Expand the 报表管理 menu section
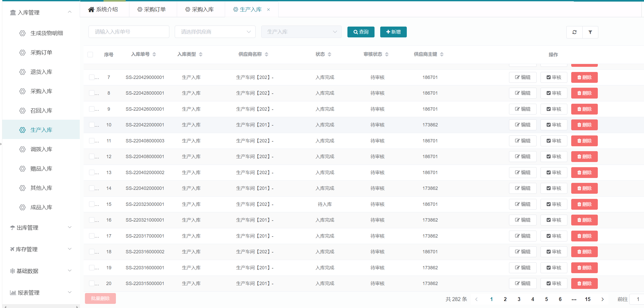This screenshot has width=644, height=308. click(41, 293)
